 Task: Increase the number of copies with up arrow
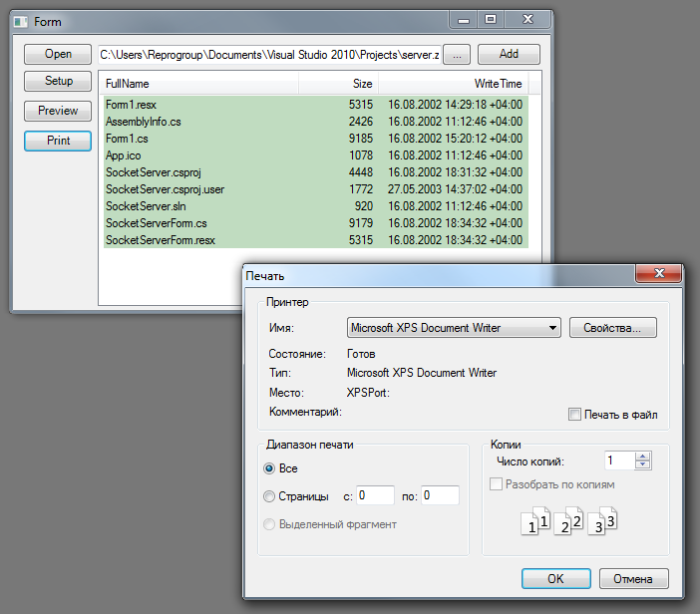click(643, 457)
